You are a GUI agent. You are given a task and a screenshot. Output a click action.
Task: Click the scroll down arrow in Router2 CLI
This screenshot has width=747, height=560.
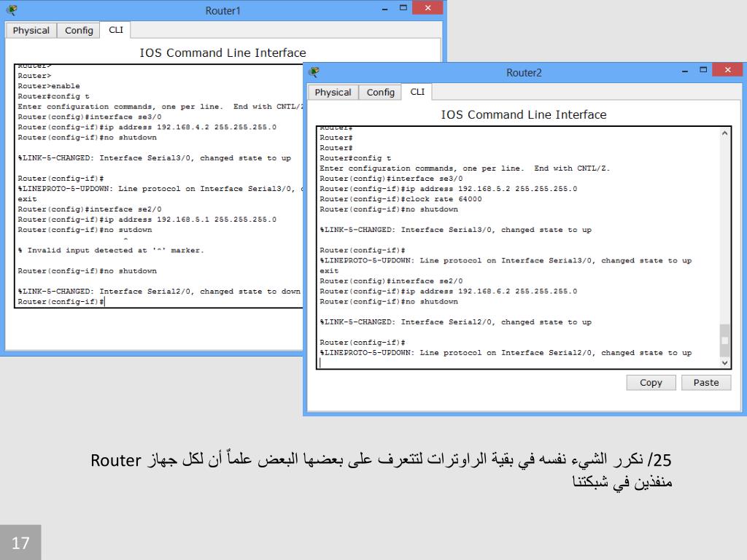coord(724,363)
